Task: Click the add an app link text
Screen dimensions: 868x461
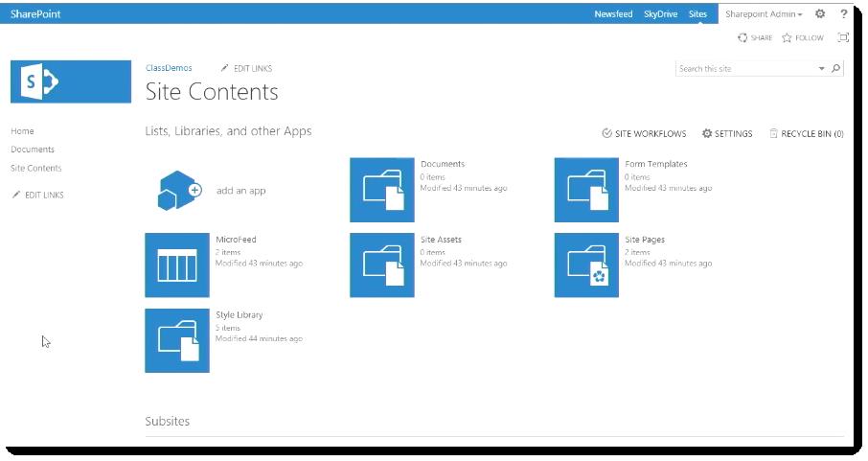Action: click(240, 191)
